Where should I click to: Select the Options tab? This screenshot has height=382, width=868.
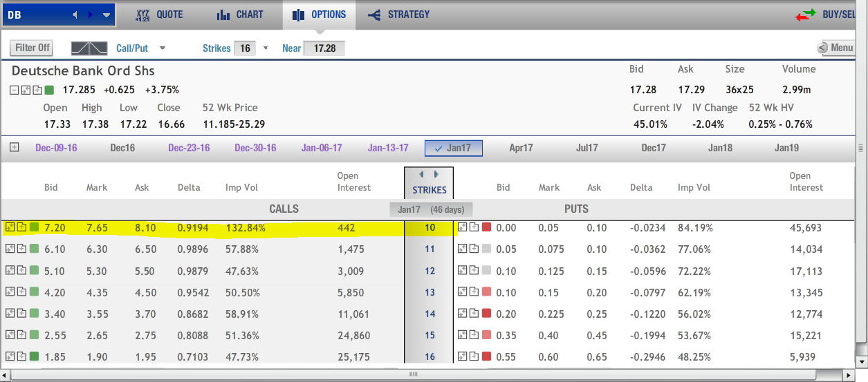319,15
